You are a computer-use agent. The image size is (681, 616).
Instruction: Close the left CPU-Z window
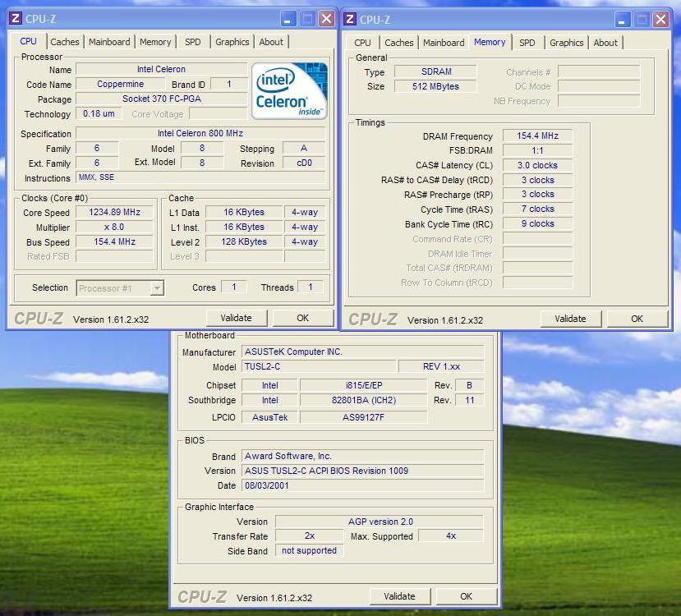[327, 19]
